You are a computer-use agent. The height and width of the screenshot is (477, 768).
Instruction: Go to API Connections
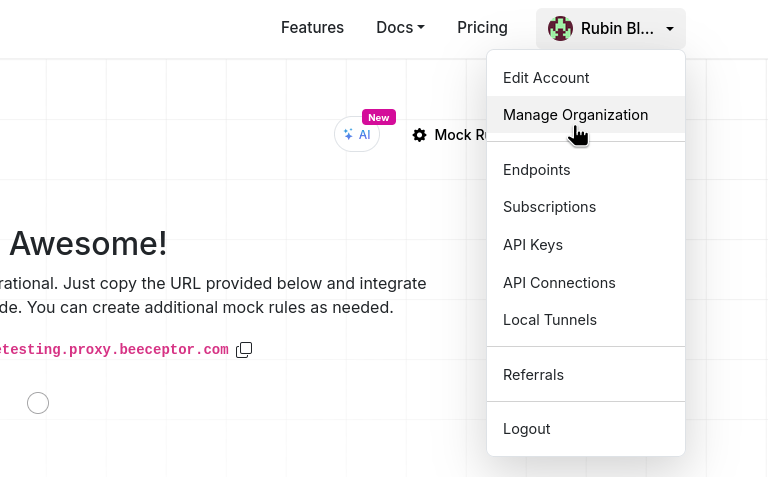[x=559, y=283]
